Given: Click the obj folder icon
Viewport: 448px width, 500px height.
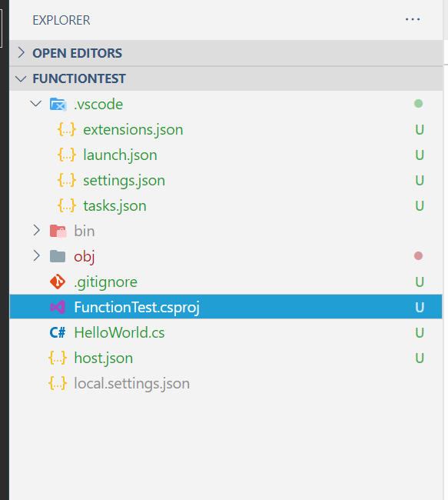Looking at the screenshot, I should (x=58, y=256).
